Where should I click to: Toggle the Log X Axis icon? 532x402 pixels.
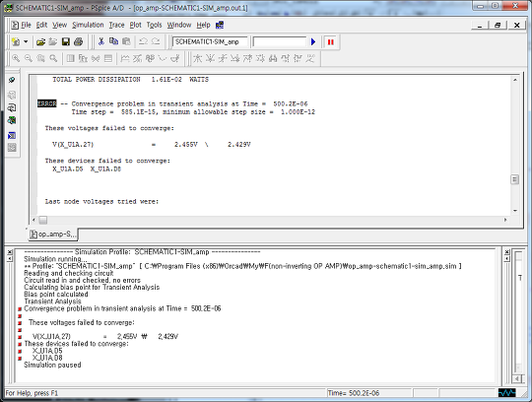(x=71, y=59)
